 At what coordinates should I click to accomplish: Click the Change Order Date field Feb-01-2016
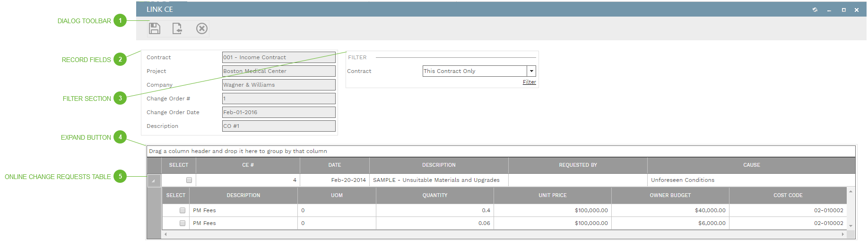[x=279, y=112]
